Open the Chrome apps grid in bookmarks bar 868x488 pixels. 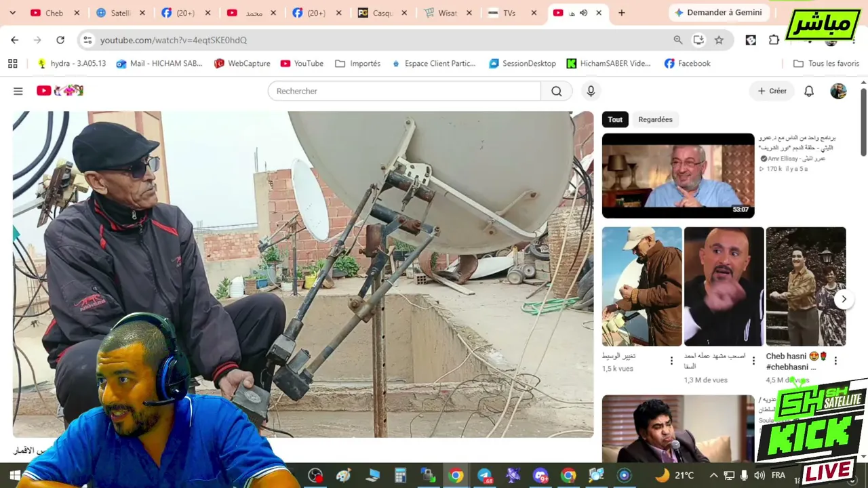(x=12, y=64)
